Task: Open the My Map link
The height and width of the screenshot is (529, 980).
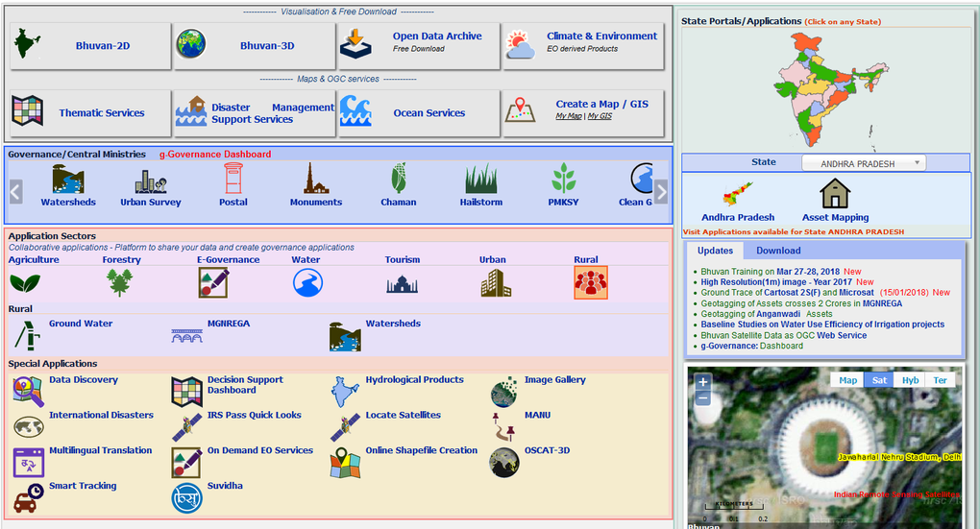Action: point(569,116)
